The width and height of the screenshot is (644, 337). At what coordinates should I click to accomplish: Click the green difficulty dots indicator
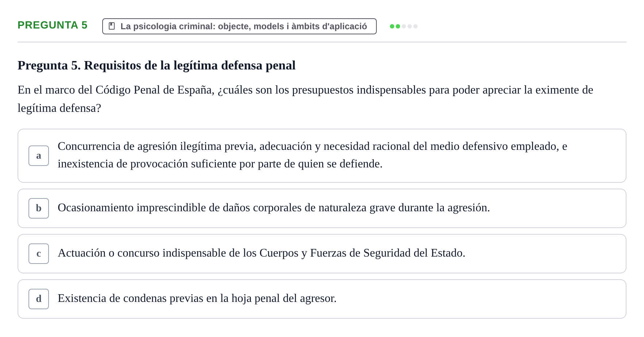(x=404, y=26)
